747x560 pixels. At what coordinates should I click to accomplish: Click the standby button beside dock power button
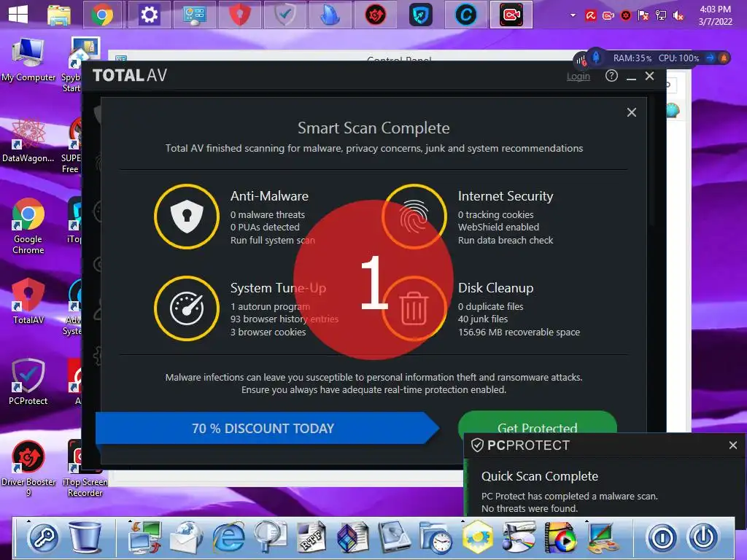[662, 538]
